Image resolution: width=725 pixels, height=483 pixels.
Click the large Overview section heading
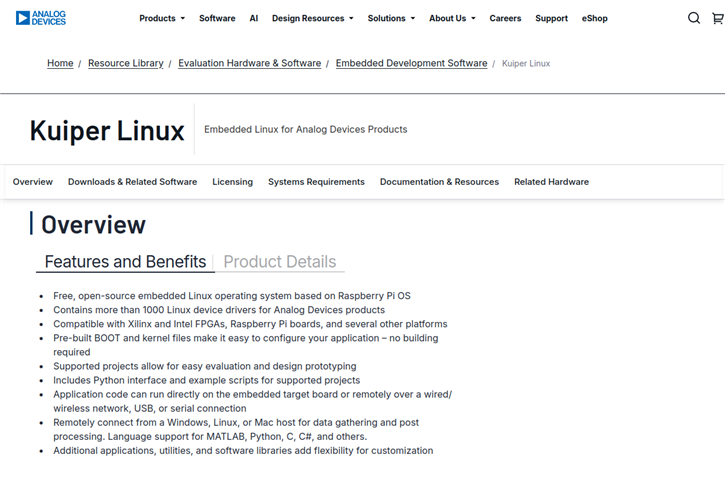(x=93, y=225)
